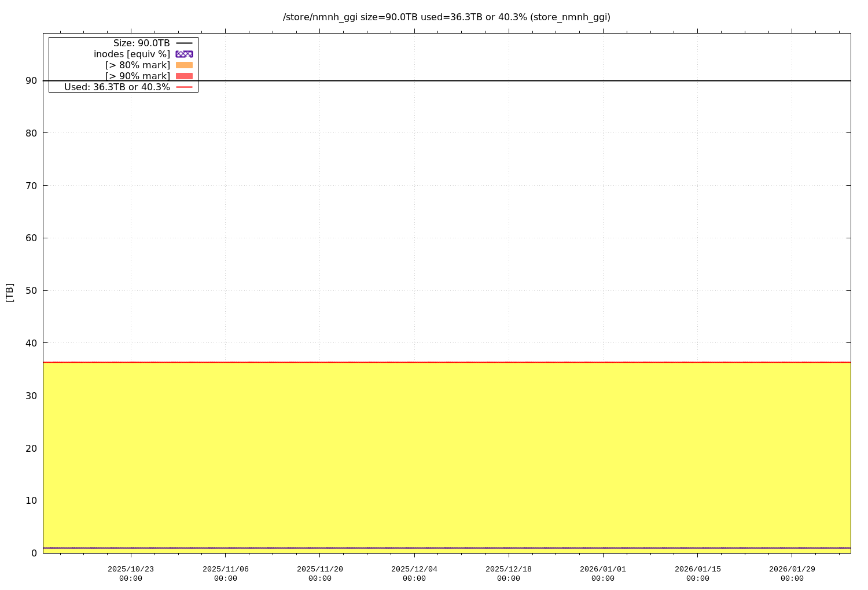Image resolution: width=868 pixels, height=590 pixels.
Task: Click the red Used line sample in legend
Action: [184, 87]
